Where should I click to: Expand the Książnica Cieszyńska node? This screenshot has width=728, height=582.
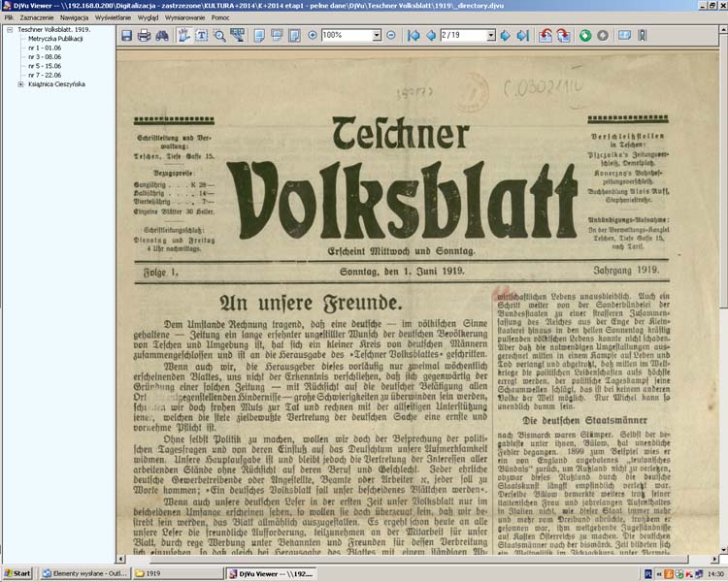click(20, 84)
